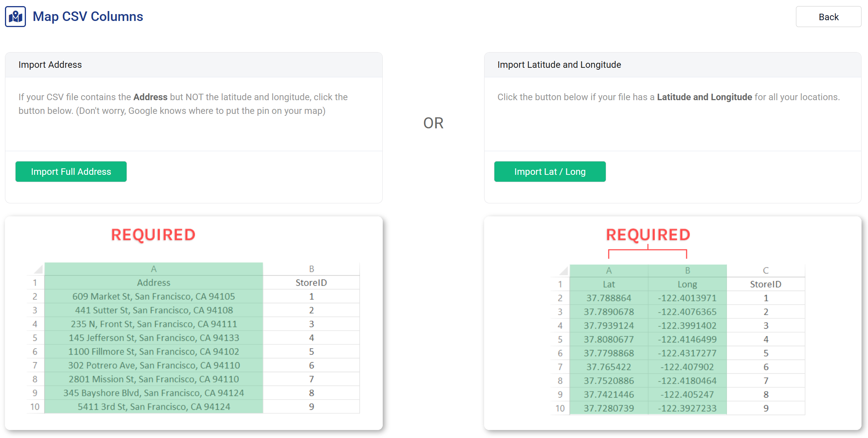Click the Back button
Screen dimensions: 868x438
pos(828,16)
